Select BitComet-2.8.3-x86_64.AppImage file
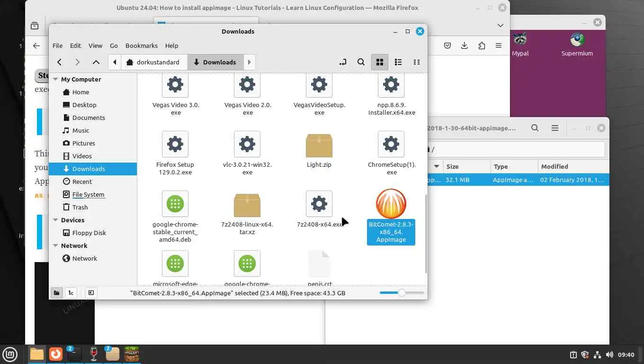Screen dimensions: 644x364 [x=391, y=217]
